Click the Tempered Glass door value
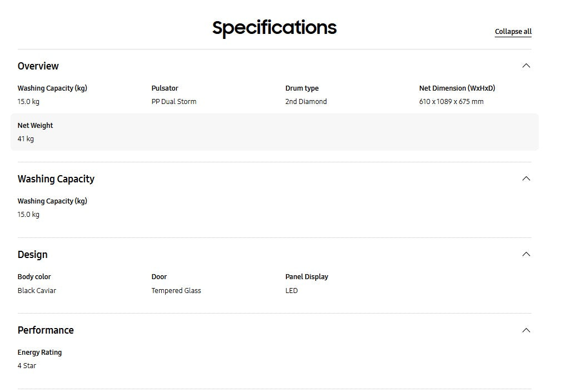This screenshot has height=392, width=561. pyautogui.click(x=176, y=290)
